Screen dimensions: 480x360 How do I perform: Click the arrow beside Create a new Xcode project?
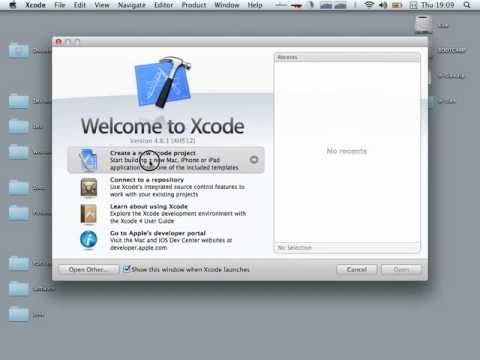click(x=254, y=160)
